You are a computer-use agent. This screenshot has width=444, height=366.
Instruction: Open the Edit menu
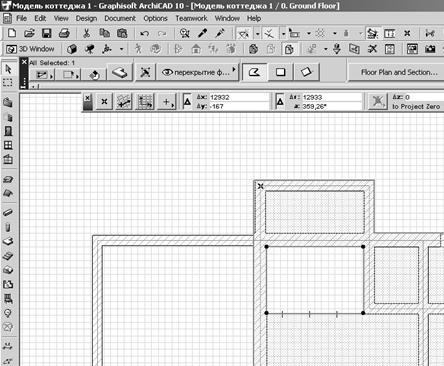pyautogui.click(x=40, y=18)
